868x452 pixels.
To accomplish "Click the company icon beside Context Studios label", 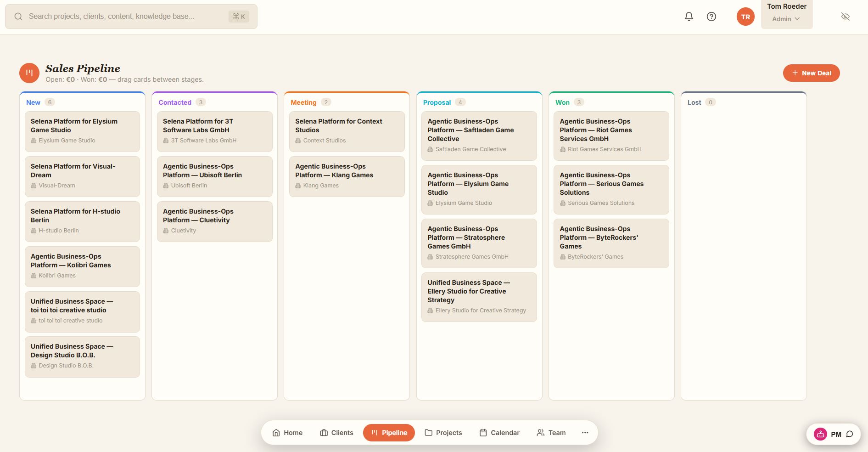I will [298, 141].
